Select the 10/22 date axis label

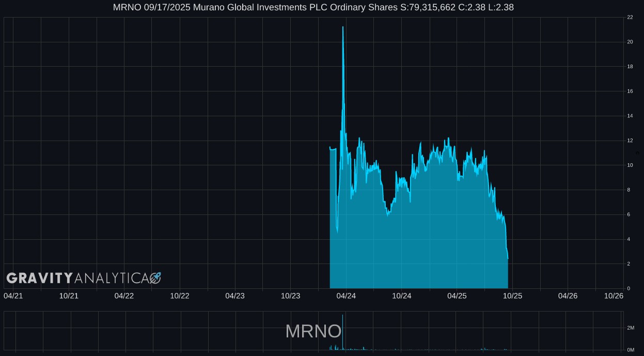(x=180, y=296)
